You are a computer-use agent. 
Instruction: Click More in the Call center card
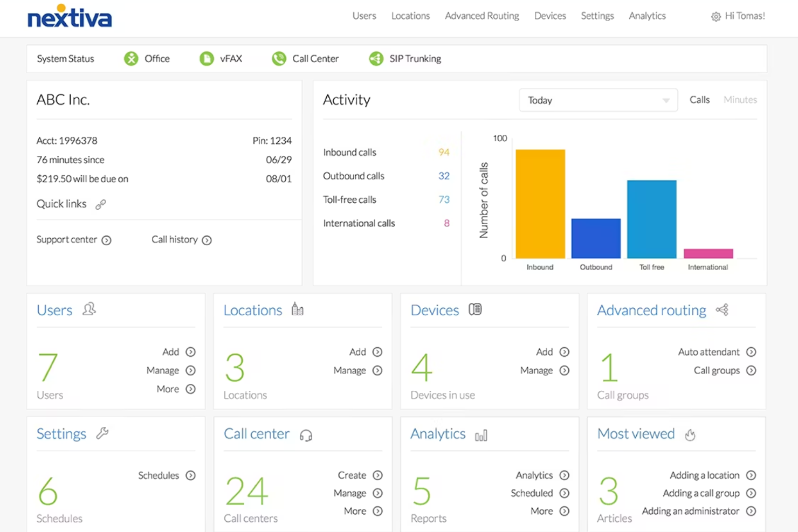[355, 511]
